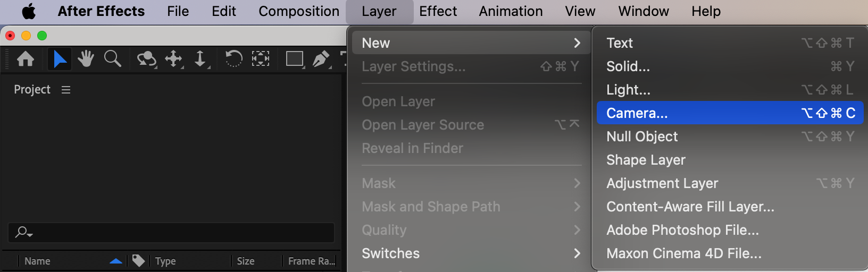Screen dimensions: 868x272
Task: Select the Selection arrow tool
Action: click(60, 58)
